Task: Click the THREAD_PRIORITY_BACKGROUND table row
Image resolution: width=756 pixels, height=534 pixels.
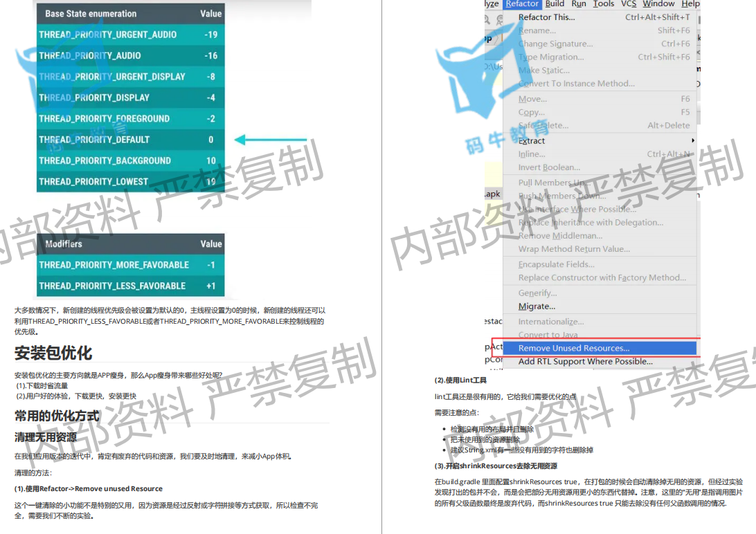Action: click(x=131, y=160)
